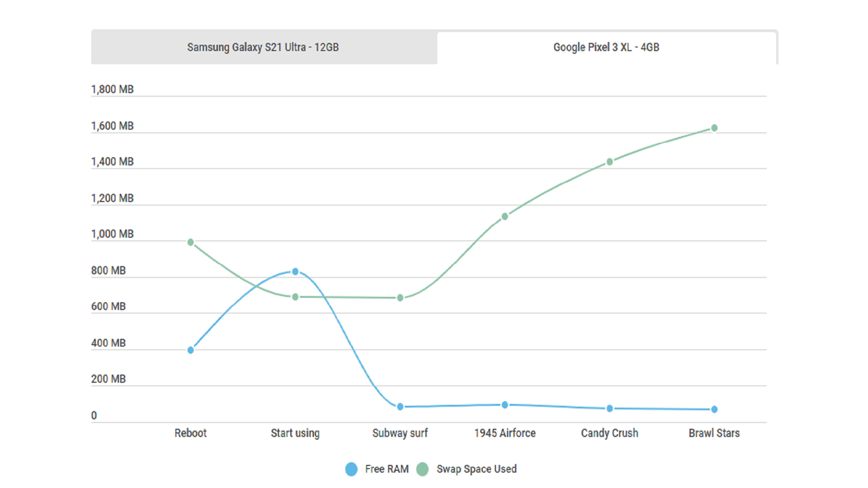The width and height of the screenshot is (868, 488).
Task: Click Free RAM point at Candy Crush
Action: 609,408
